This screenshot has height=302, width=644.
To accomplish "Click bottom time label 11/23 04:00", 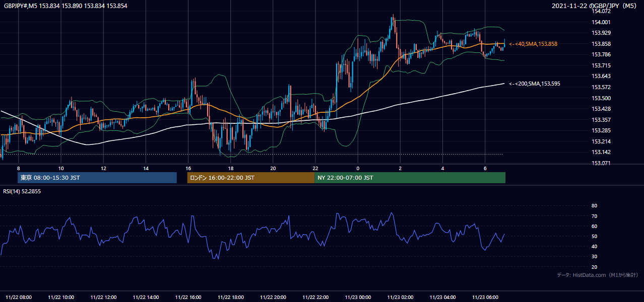I will pos(442,297).
